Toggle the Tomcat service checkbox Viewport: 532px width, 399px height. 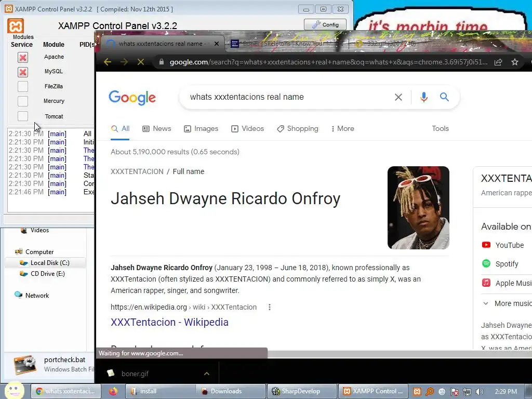click(x=23, y=116)
